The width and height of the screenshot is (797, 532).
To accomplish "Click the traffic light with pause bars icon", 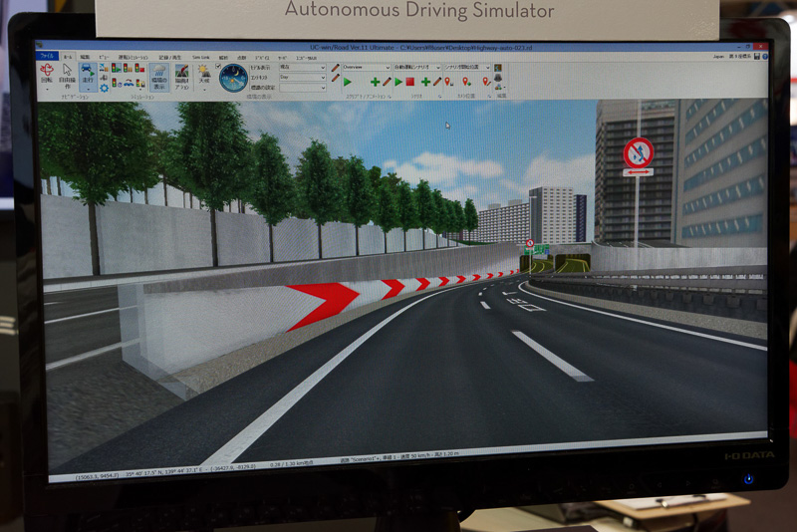I will (128, 68).
